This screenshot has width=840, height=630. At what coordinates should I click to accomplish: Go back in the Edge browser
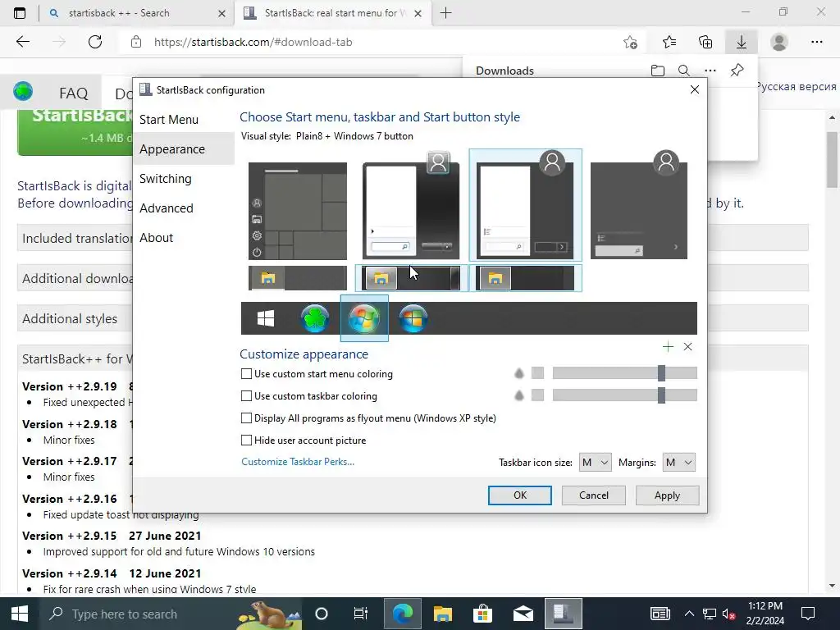click(x=22, y=42)
